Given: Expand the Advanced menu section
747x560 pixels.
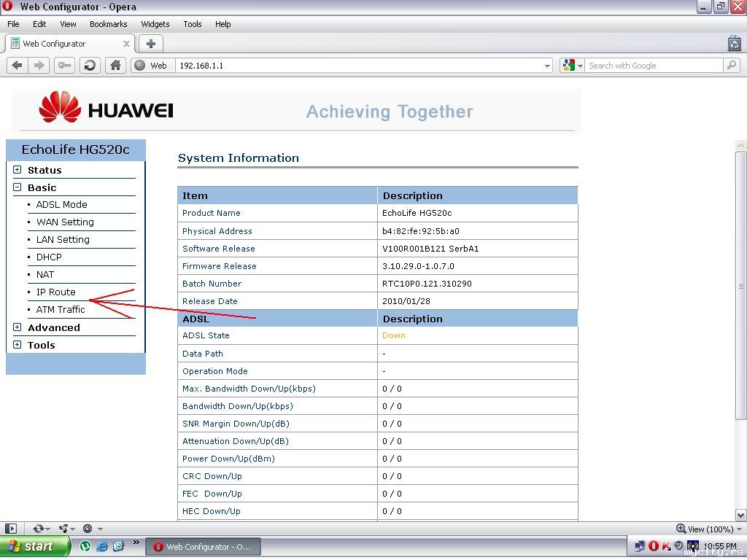Looking at the screenshot, I should click(18, 327).
